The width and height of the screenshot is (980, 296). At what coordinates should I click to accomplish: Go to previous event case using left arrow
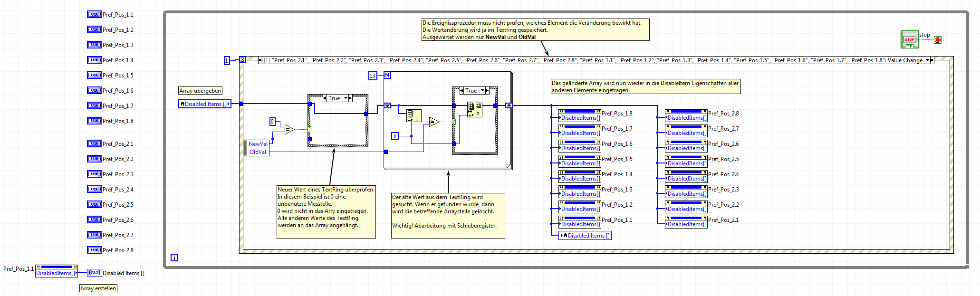[260, 60]
